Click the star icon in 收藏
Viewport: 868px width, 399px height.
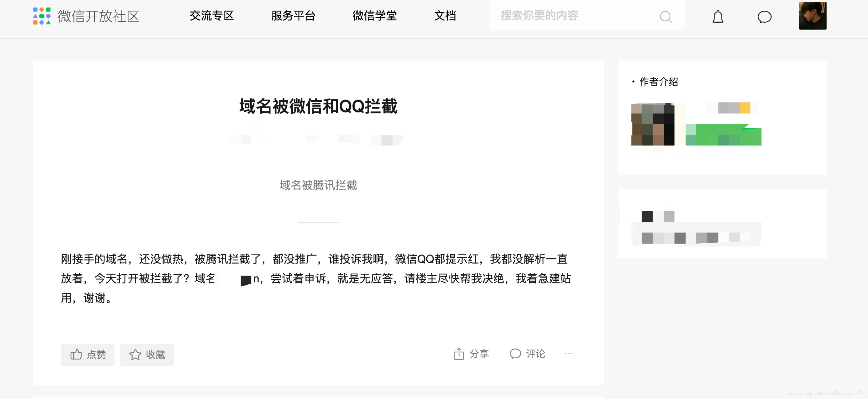click(x=135, y=354)
